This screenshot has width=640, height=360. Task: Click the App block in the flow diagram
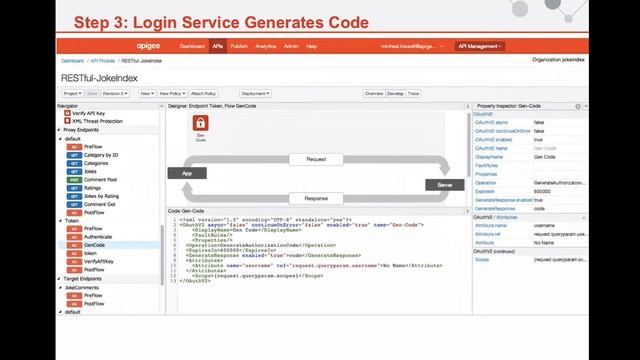(187, 173)
